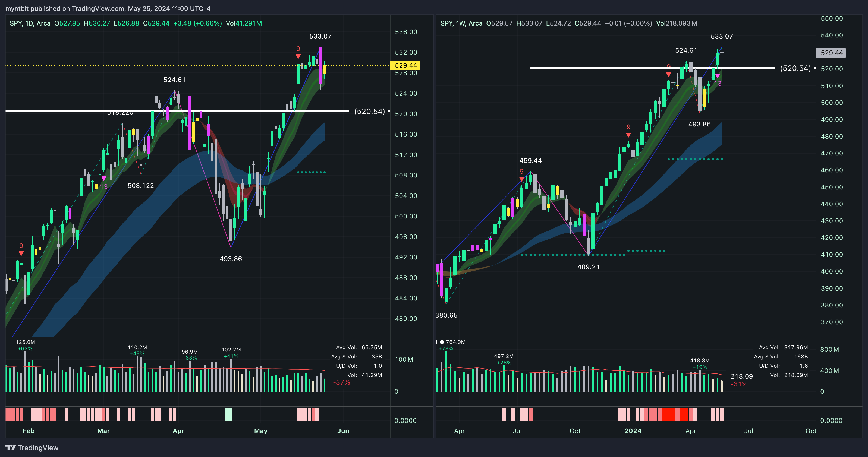The width and height of the screenshot is (868, 457).
Task: Click the 497.2M +26% weekly volume label
Action: pos(504,359)
